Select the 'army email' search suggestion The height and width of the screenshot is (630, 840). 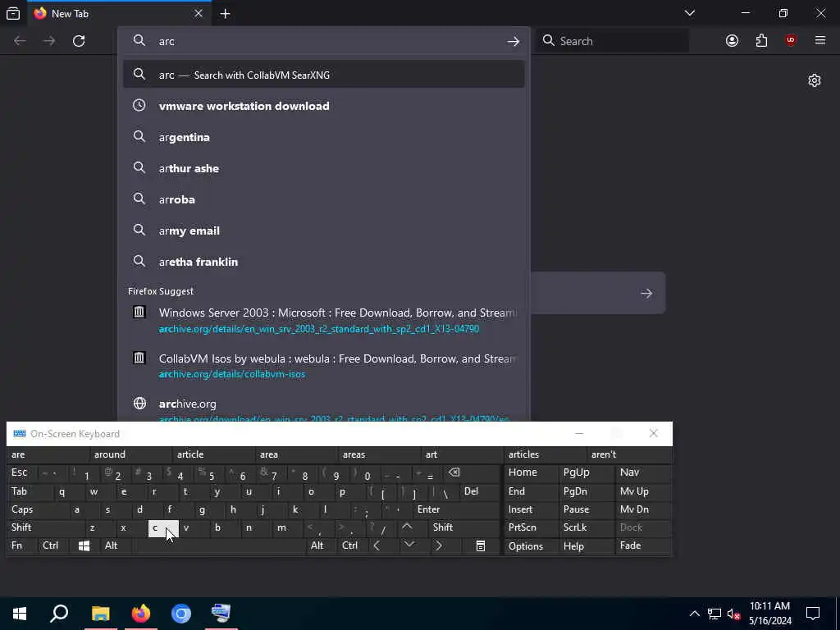coord(323,231)
